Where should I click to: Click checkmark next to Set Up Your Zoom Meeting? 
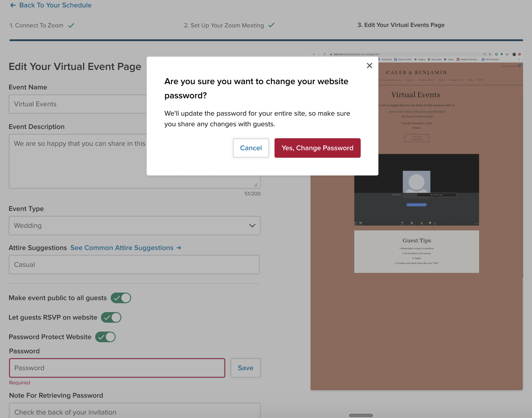272,25
